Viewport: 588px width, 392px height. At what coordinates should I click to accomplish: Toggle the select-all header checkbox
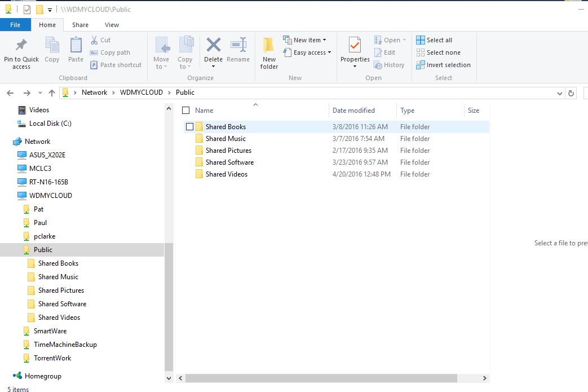click(185, 111)
